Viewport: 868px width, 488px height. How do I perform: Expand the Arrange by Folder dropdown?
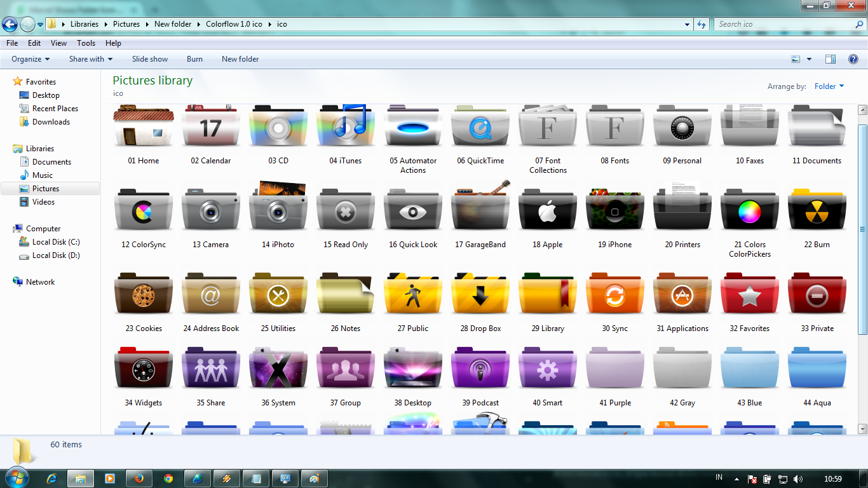[829, 86]
